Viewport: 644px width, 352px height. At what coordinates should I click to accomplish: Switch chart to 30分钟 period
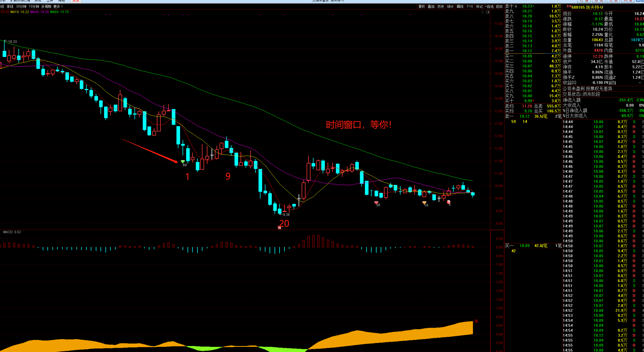pyautogui.click(x=21, y=6)
